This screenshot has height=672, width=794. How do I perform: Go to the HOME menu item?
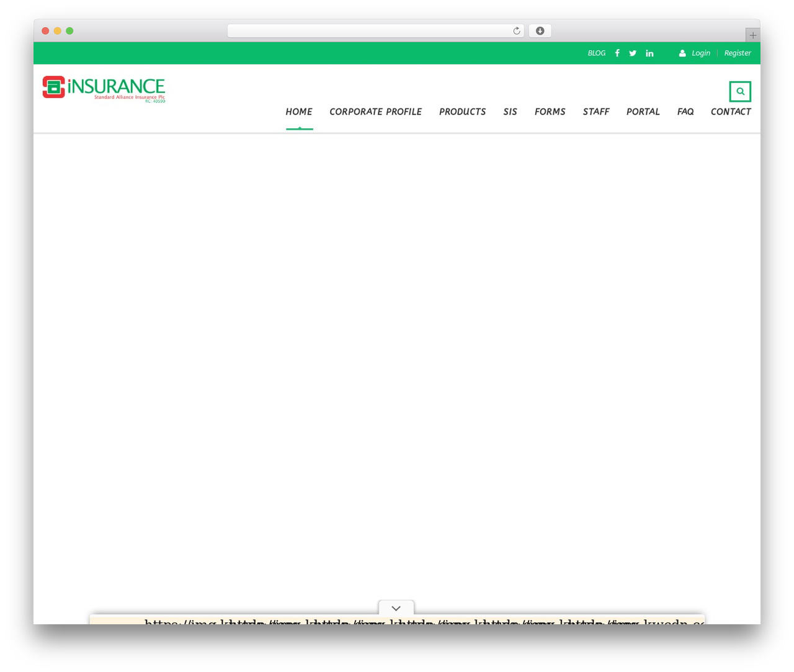299,112
